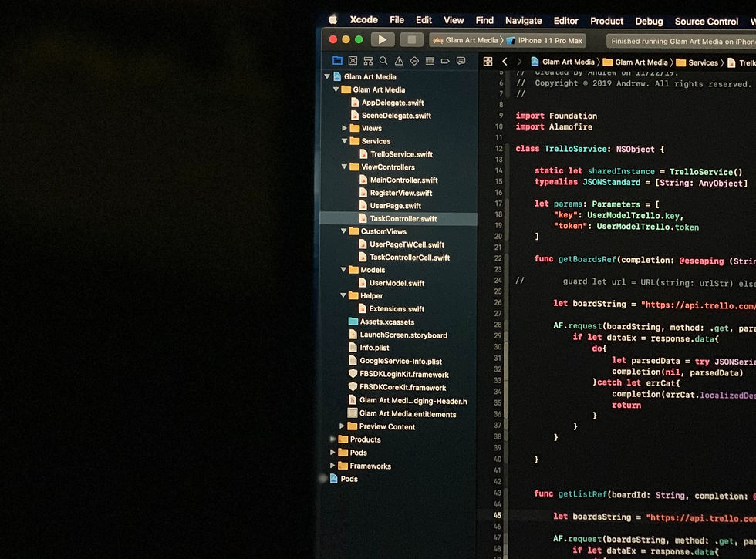Expand the Products folder
The image size is (756, 559).
(x=332, y=439)
